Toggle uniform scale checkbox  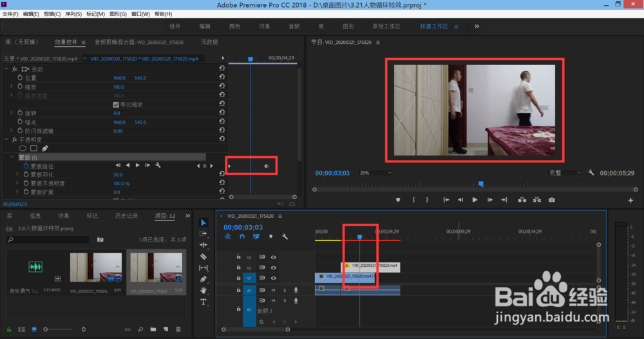116,105
